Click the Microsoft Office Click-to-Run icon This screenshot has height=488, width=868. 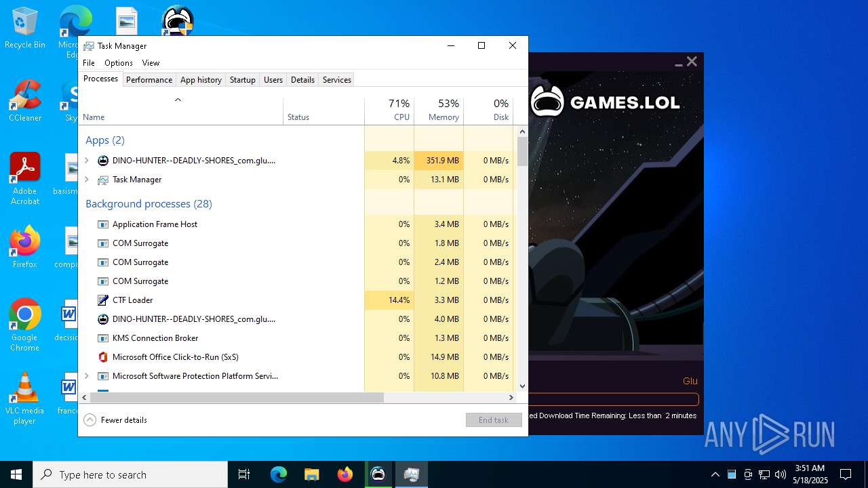tap(103, 357)
